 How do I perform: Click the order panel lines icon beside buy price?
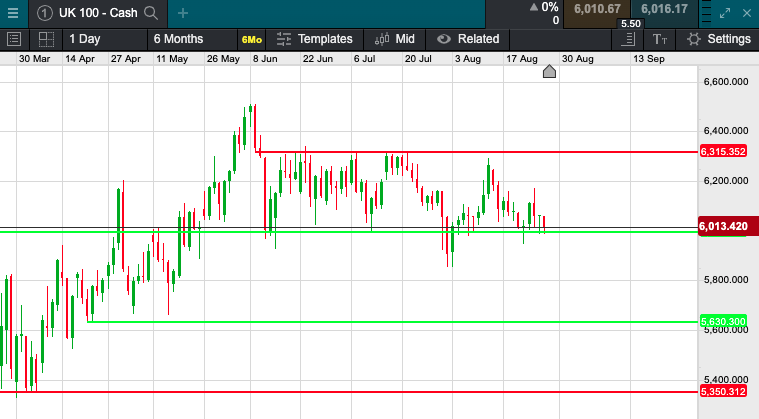click(x=706, y=13)
